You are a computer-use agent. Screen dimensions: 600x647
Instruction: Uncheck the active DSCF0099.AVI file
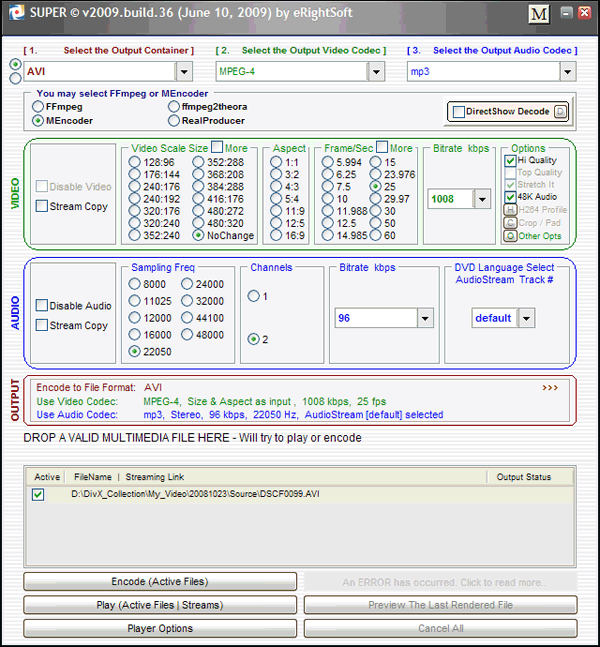pos(38,494)
